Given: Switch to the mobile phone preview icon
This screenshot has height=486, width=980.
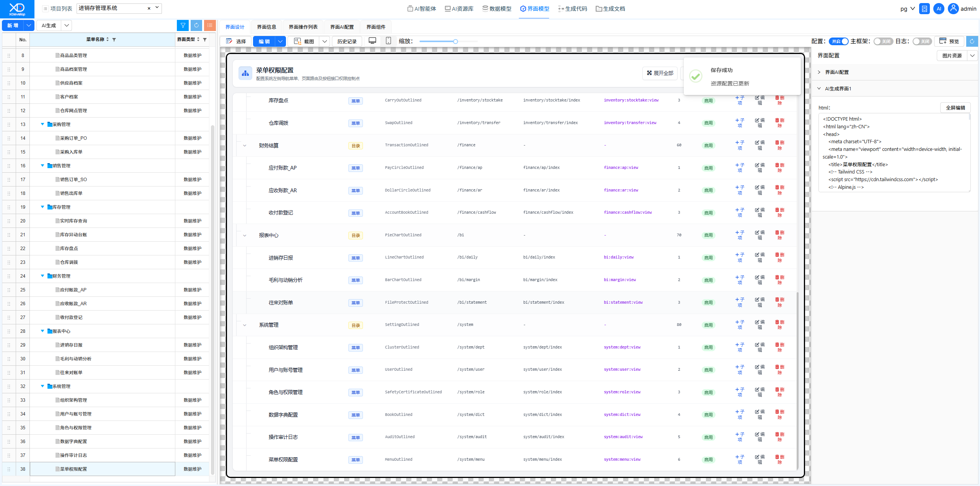Looking at the screenshot, I should coord(388,41).
